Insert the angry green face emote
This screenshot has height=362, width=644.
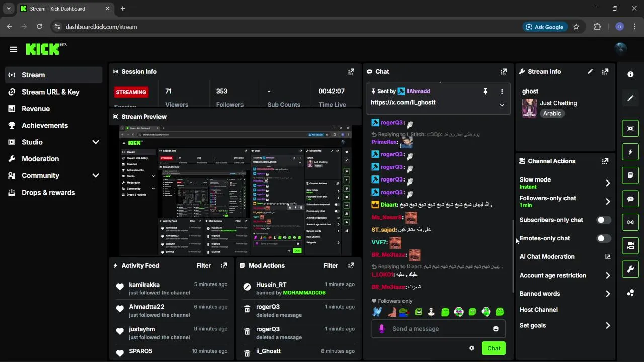pos(418,312)
